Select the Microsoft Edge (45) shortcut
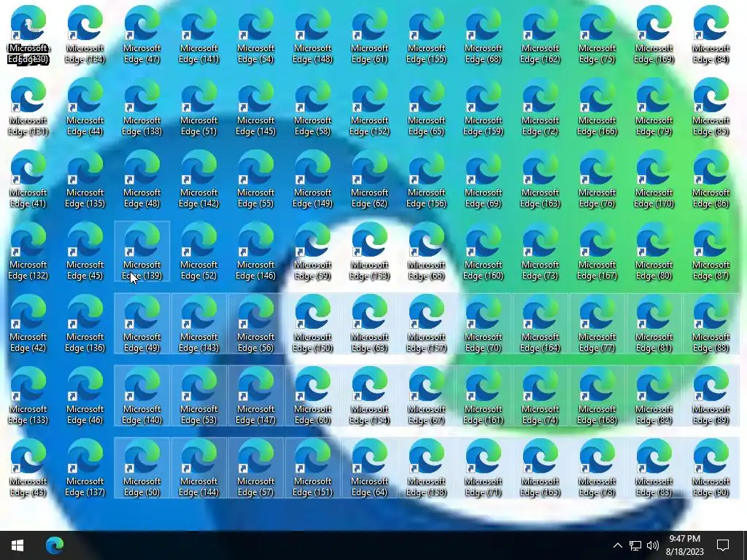 coord(85,251)
